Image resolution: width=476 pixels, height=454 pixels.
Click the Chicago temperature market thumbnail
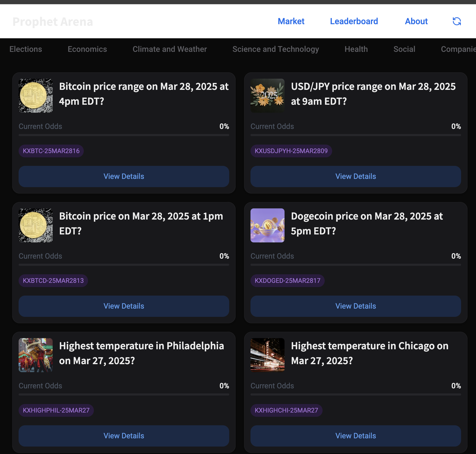(268, 355)
